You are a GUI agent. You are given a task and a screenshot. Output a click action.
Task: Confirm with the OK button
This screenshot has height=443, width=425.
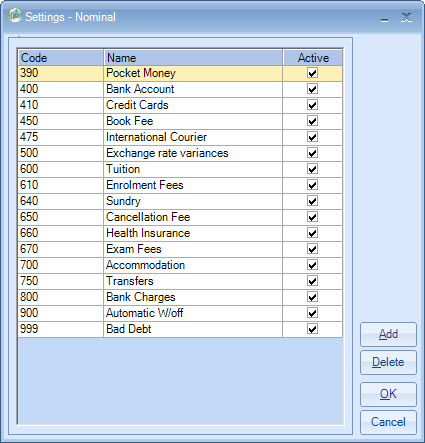(388, 394)
